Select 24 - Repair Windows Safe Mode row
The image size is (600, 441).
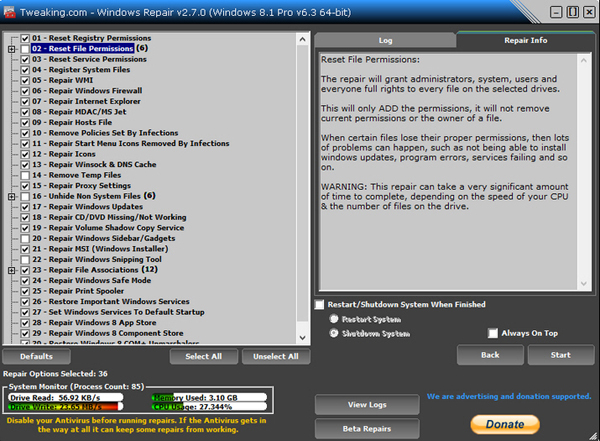click(x=91, y=281)
